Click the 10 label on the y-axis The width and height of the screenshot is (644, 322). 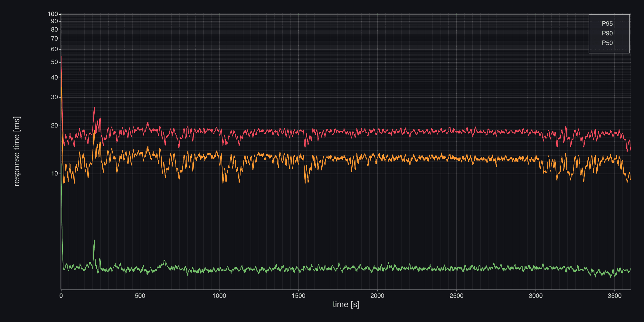point(54,174)
